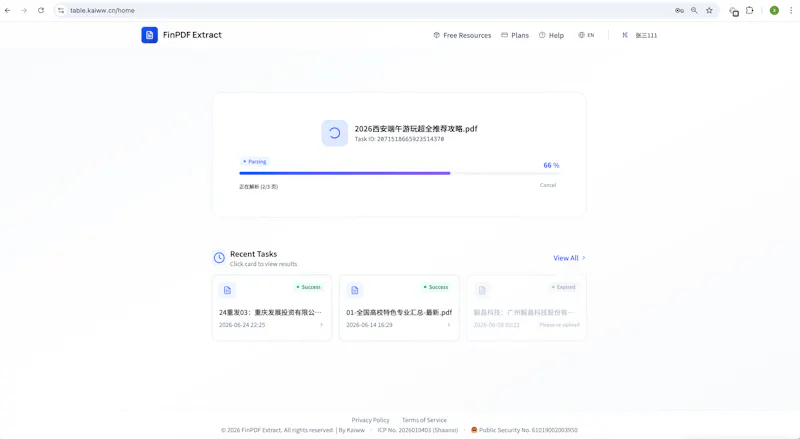Click the Recent Tasks heading
800x439 pixels.
point(254,254)
